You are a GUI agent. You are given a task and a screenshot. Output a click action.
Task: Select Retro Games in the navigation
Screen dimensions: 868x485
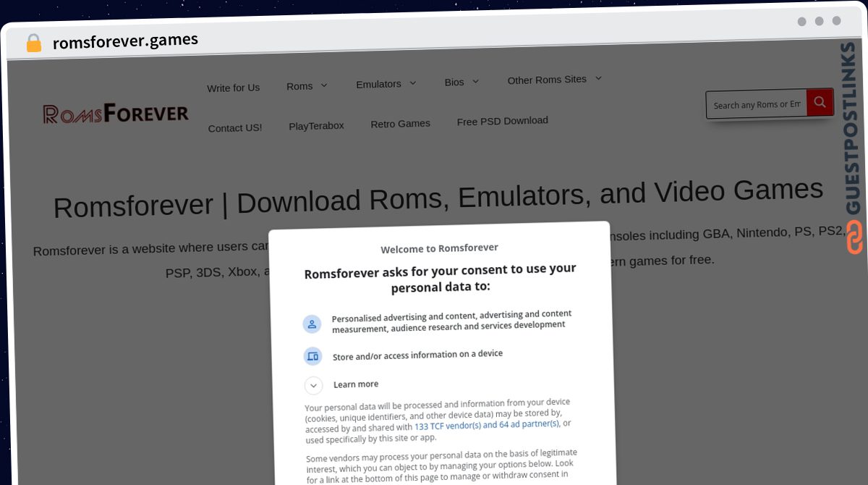click(400, 124)
